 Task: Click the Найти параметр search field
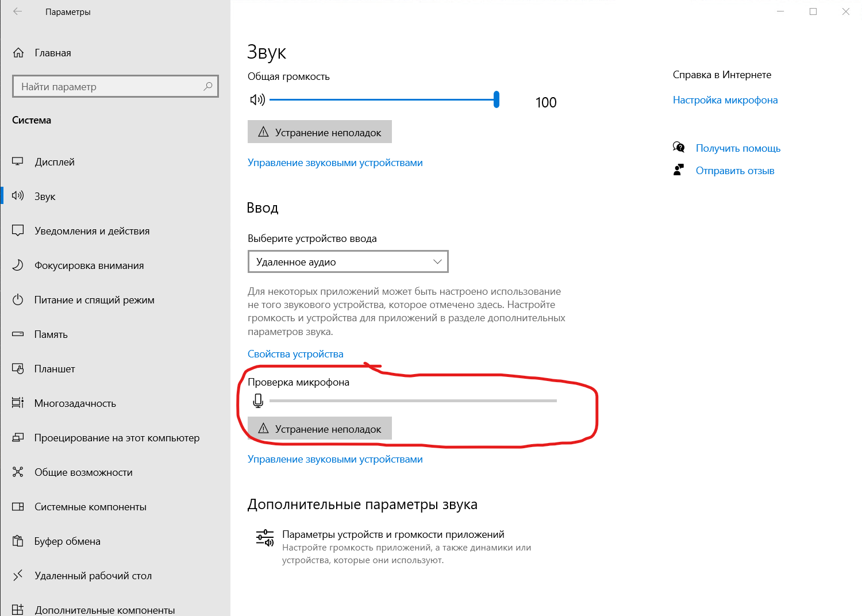[x=109, y=87]
